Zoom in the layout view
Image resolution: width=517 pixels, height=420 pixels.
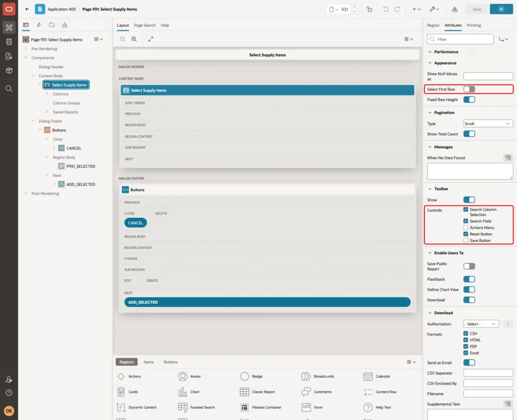(134, 39)
